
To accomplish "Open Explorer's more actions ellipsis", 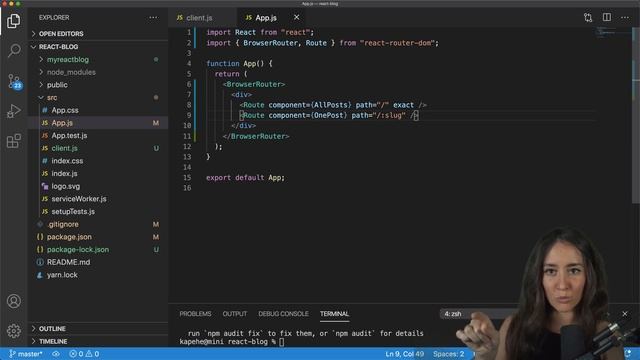I will click(x=153, y=18).
